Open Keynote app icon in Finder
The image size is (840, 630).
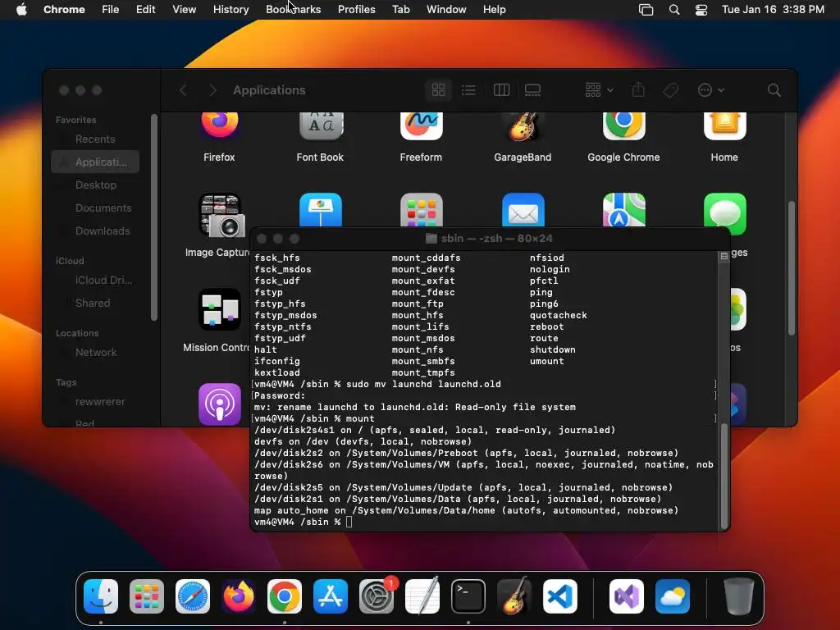(321, 209)
